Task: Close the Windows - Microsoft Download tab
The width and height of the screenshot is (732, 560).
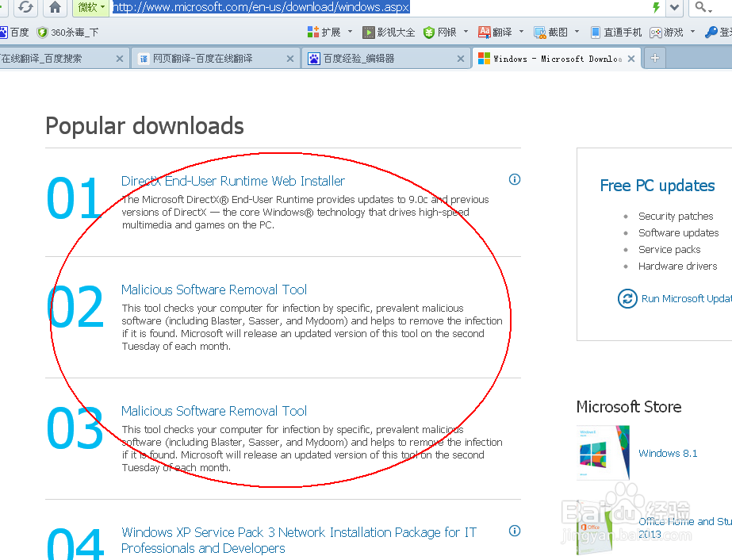Action: [631, 59]
